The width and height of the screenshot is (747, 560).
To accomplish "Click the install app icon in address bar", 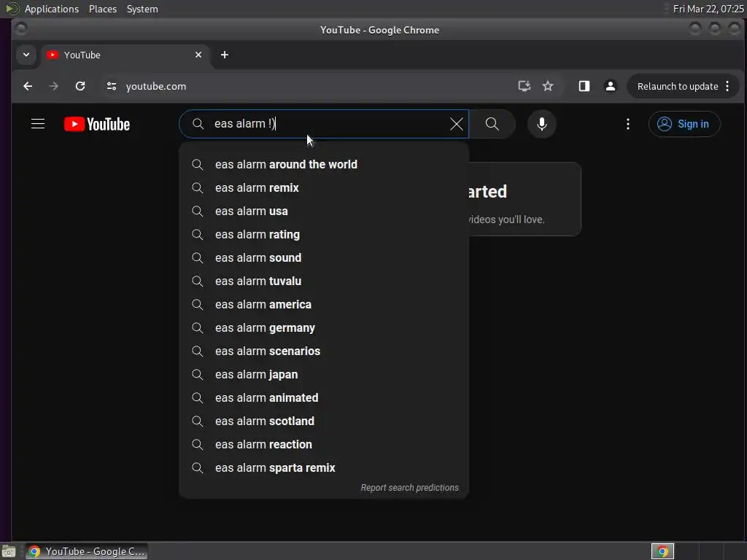I will coord(524,86).
